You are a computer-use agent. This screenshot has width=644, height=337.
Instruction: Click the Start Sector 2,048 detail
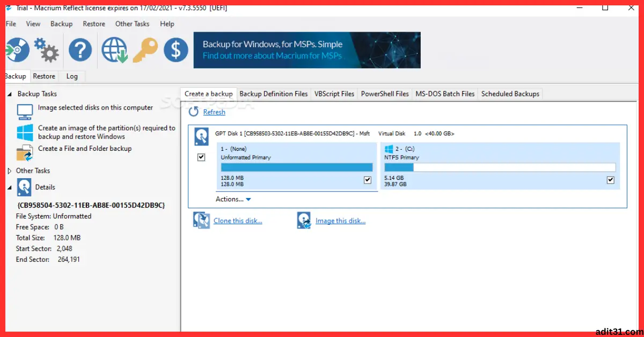click(x=44, y=248)
